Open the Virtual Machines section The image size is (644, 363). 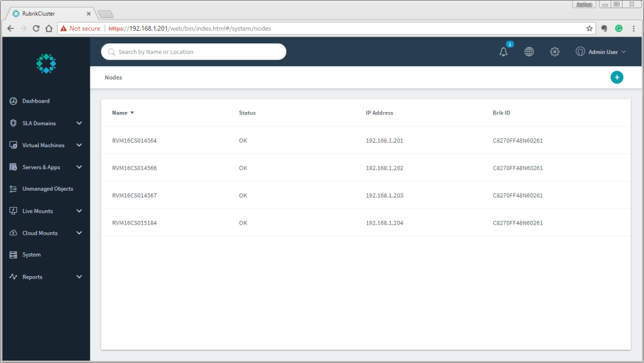[13, 145]
